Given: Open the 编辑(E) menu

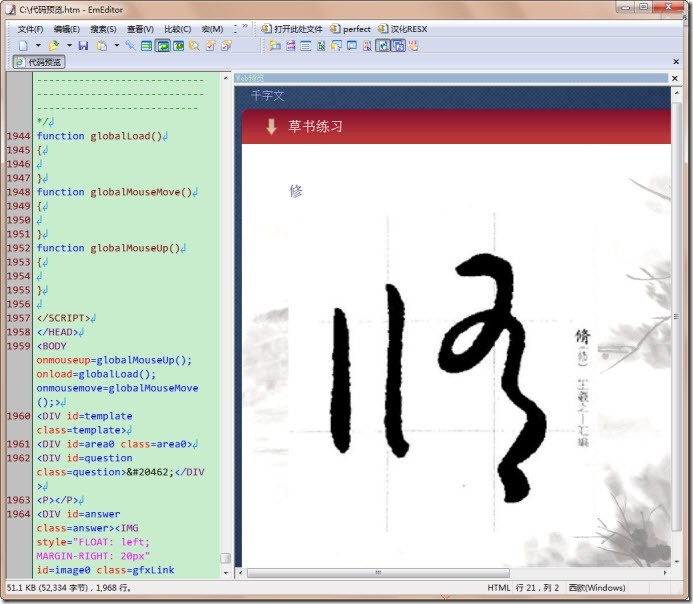Looking at the screenshot, I should (67, 29).
